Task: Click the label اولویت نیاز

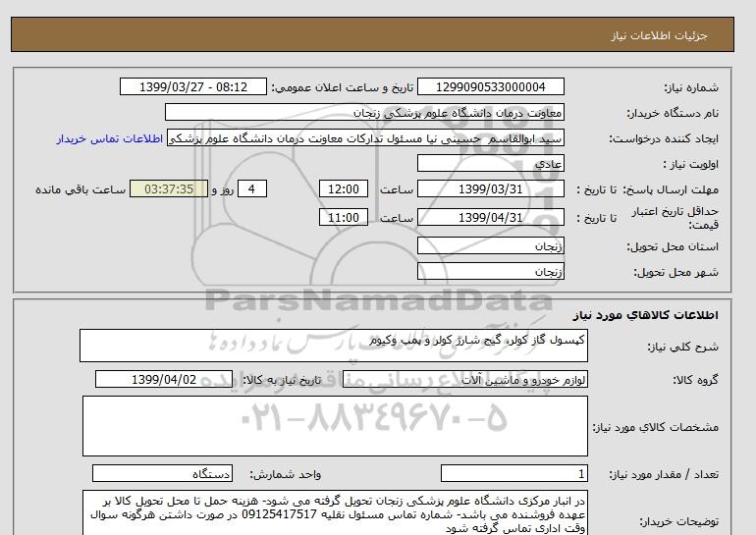Action: pyautogui.click(x=691, y=164)
